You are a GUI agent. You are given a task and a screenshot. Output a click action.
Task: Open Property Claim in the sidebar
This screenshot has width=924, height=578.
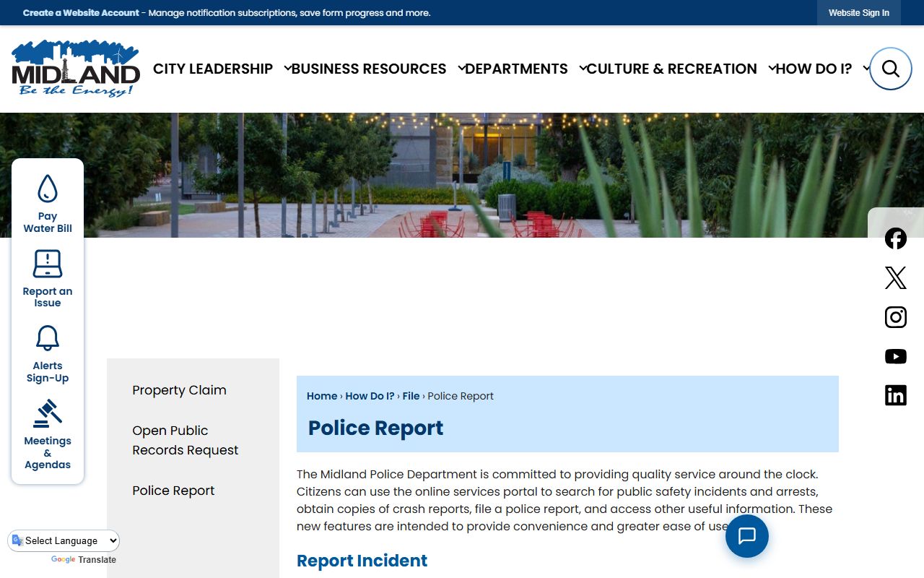pyautogui.click(x=179, y=390)
